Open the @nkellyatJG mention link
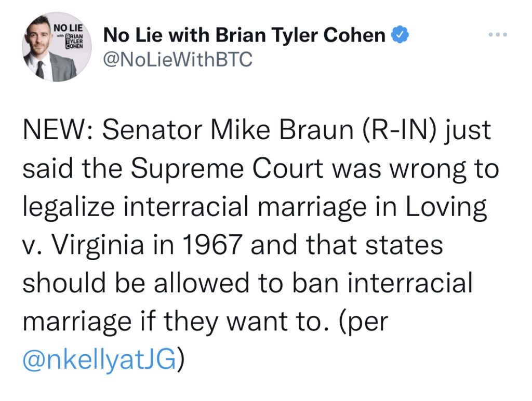 click(x=100, y=359)
